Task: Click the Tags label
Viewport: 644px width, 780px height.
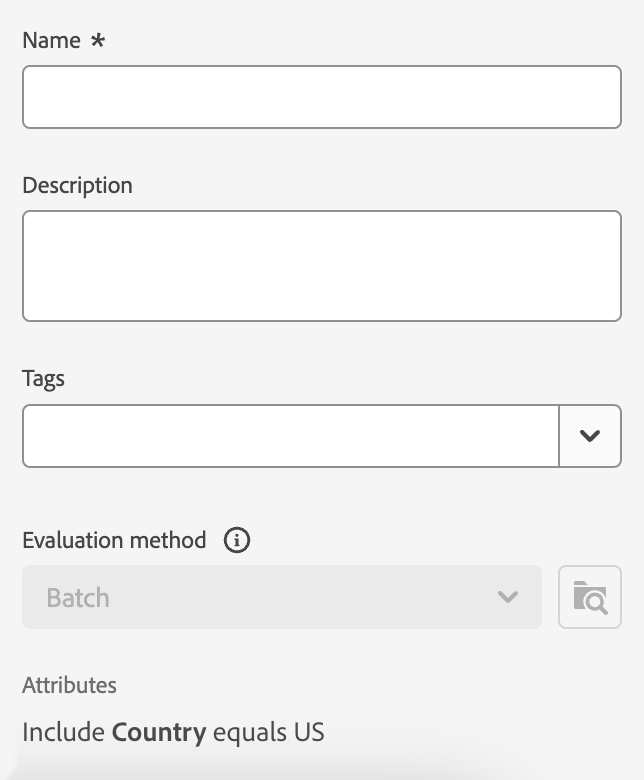Action: 43,379
